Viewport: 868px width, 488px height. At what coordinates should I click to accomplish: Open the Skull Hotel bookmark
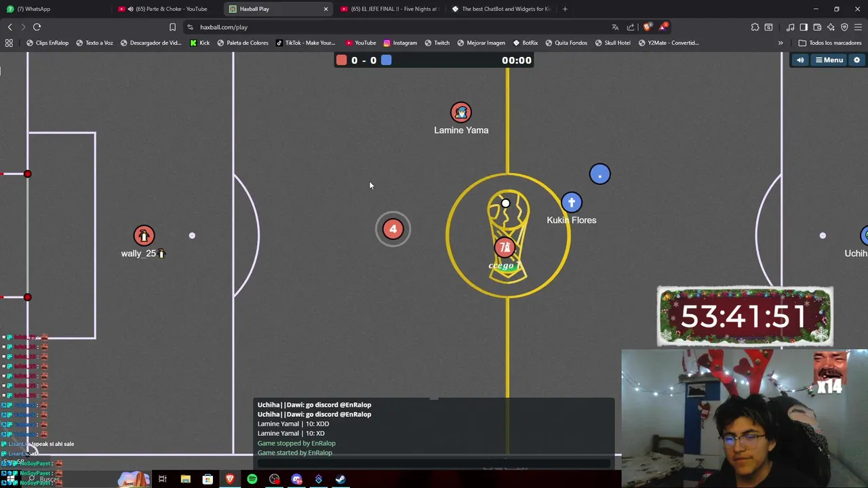point(612,43)
